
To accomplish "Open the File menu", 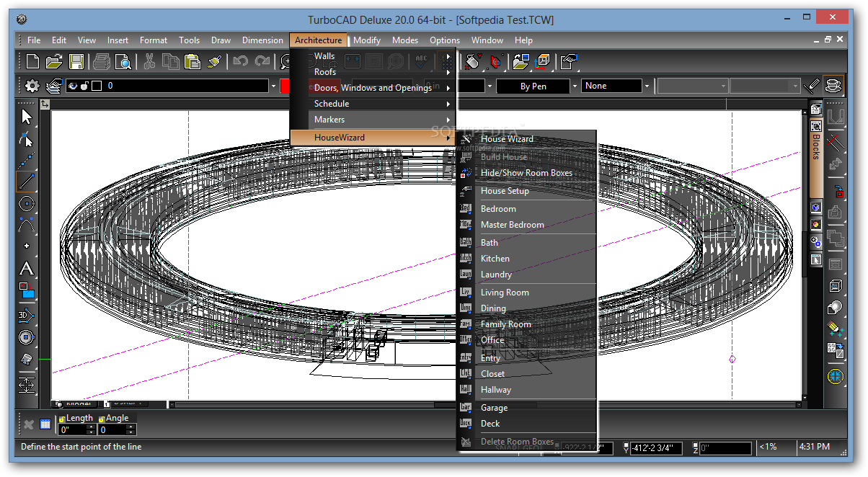I will tap(34, 40).
